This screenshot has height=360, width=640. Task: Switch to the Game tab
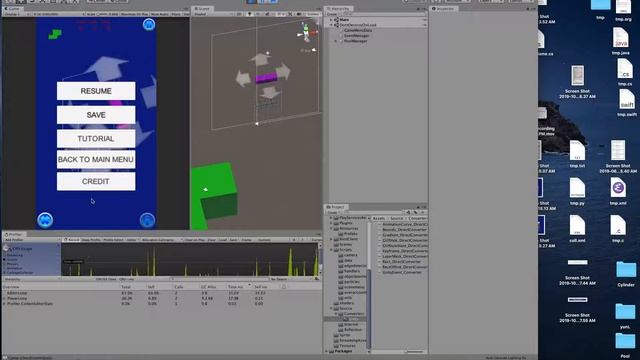(x=12, y=8)
